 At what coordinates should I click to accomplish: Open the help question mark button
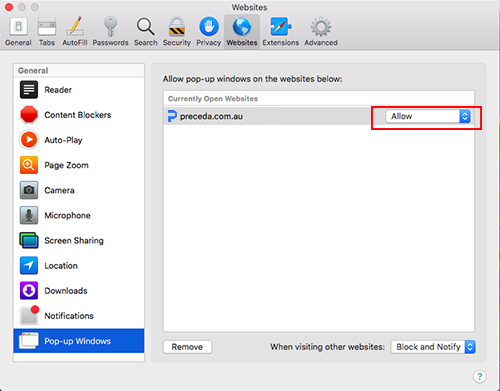coord(479,377)
